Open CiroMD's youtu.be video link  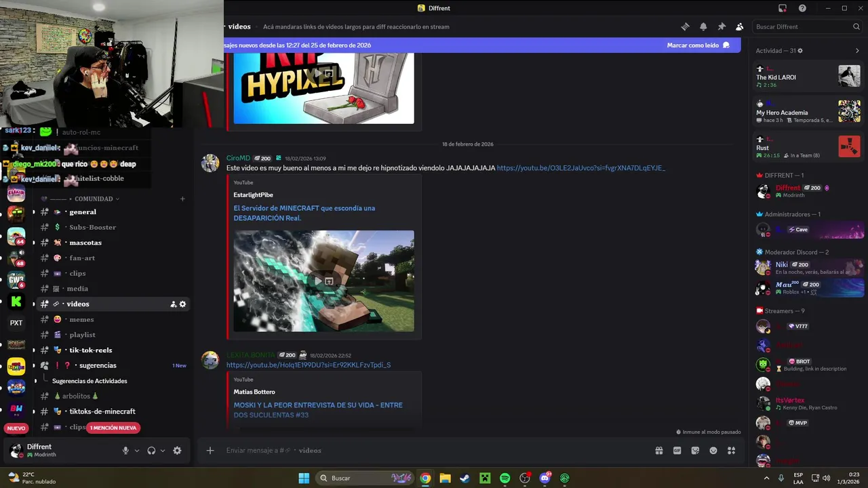pyautogui.click(x=581, y=167)
